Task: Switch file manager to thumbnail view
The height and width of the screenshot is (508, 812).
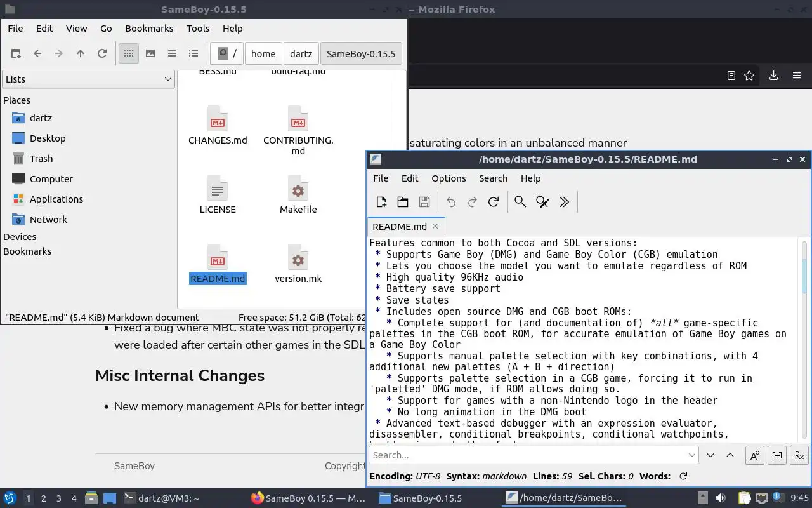Action: [x=150, y=54]
